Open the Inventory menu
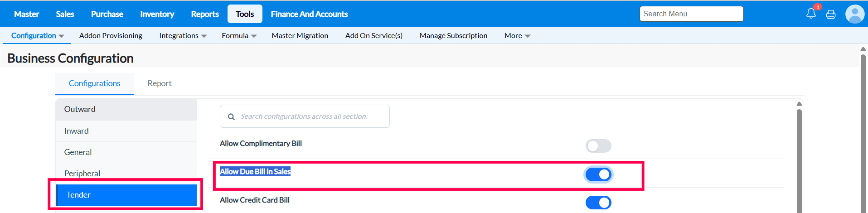Viewport: 868px width, 213px height. click(157, 14)
